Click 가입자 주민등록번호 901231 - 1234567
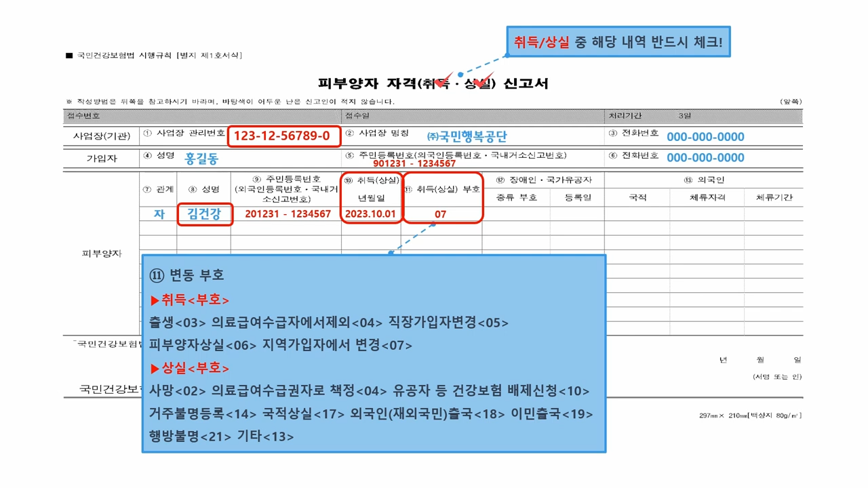 point(414,163)
